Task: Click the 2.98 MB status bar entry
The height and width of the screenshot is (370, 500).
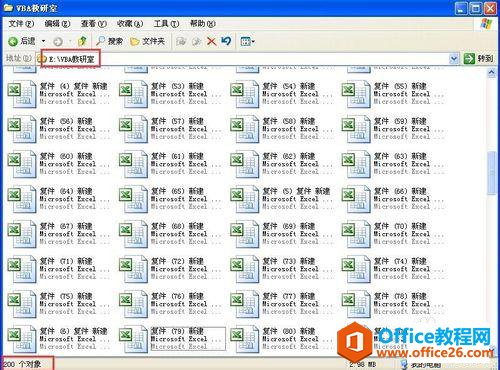Action: point(363,365)
